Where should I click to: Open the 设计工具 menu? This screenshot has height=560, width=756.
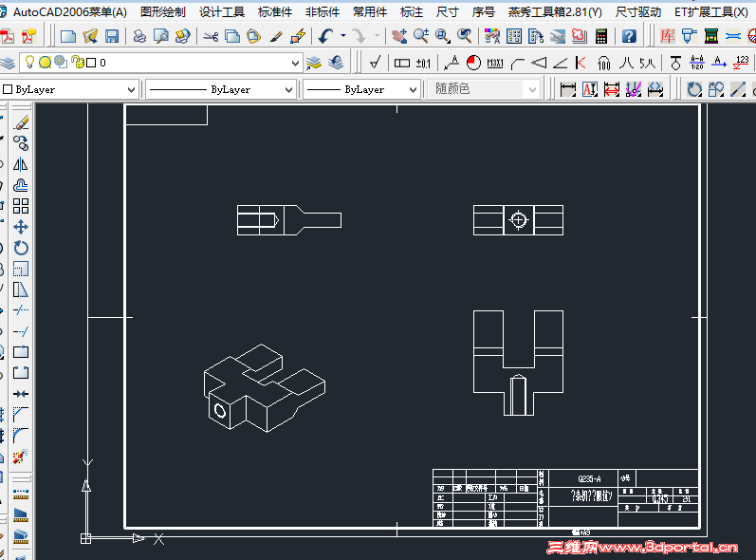tap(222, 12)
